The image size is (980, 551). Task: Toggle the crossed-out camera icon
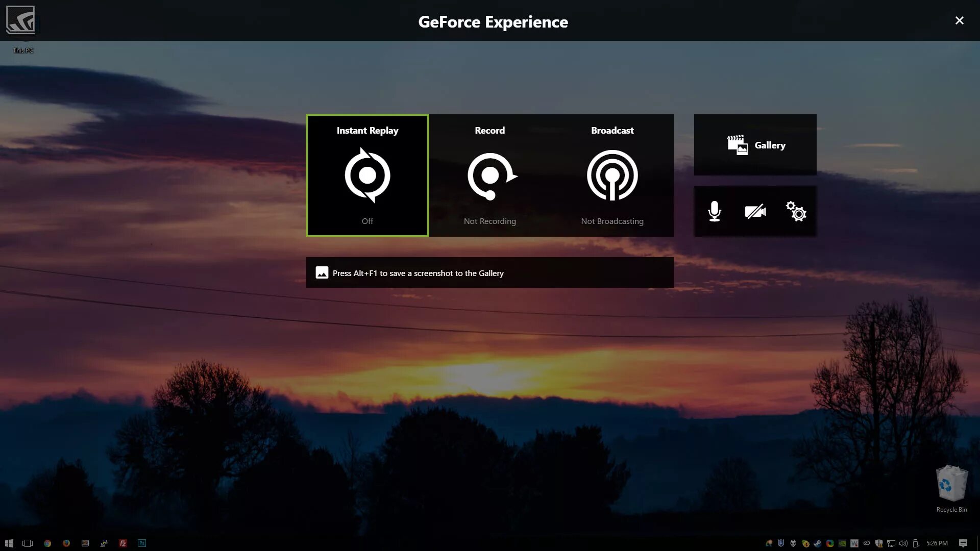(x=755, y=211)
